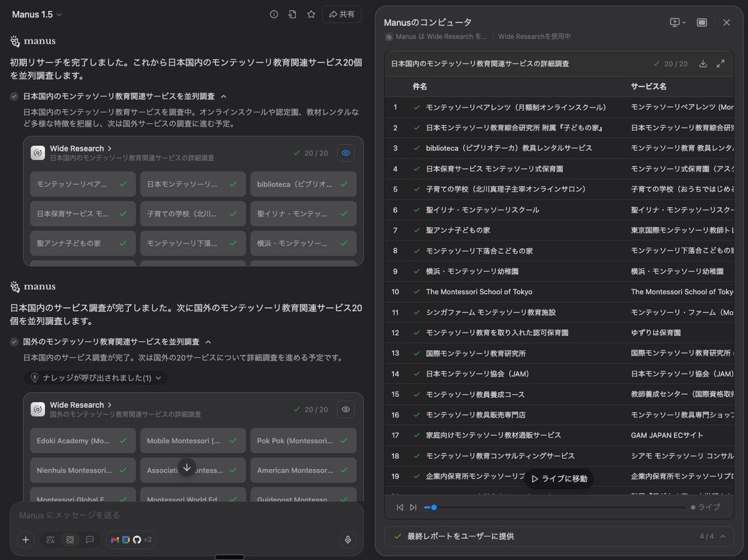The height and width of the screenshot is (560, 748).
Task: Activate the microphone voice input
Action: 348,540
